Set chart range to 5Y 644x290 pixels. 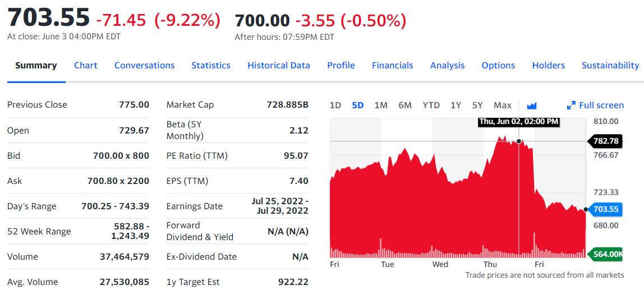click(477, 105)
